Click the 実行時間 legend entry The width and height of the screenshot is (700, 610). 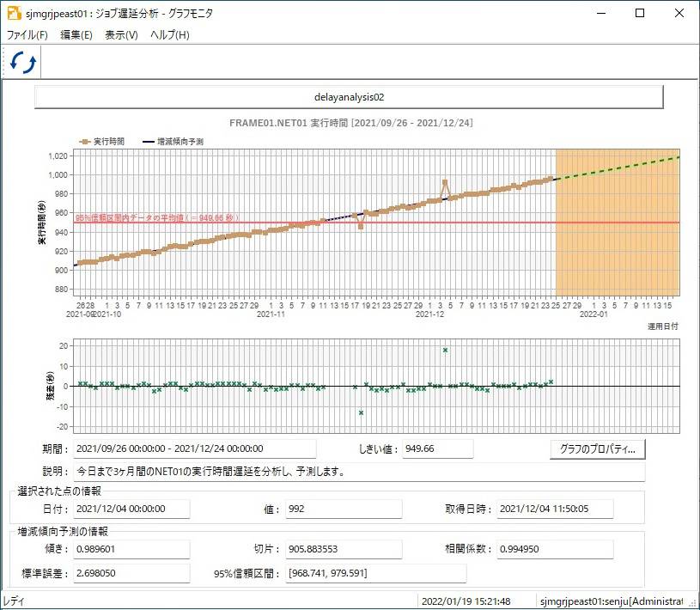[x=102, y=142]
